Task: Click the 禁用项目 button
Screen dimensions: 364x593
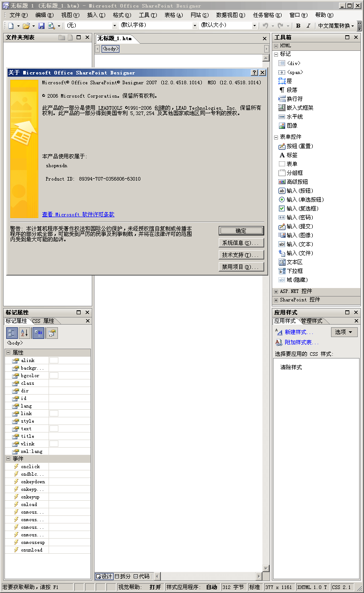Action: (x=241, y=267)
